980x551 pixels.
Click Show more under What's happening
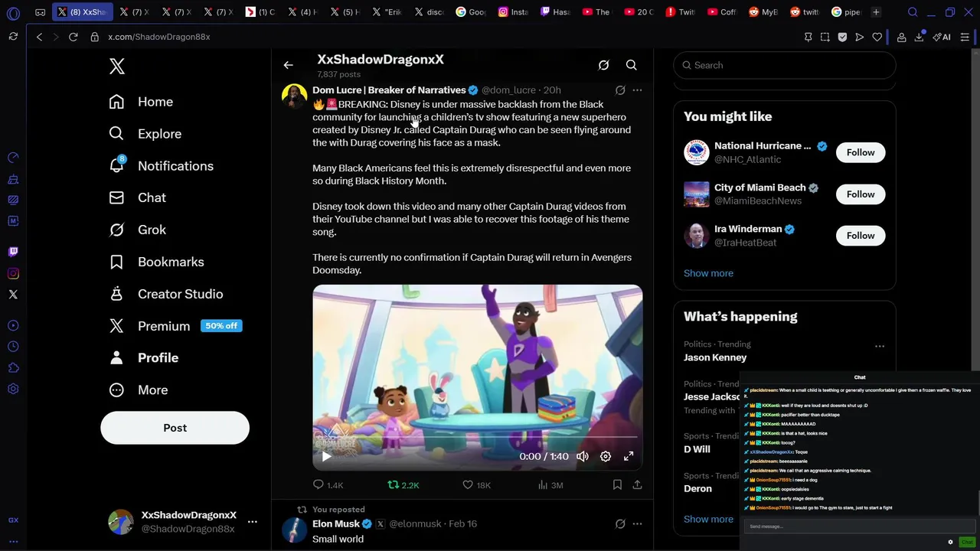tap(708, 519)
